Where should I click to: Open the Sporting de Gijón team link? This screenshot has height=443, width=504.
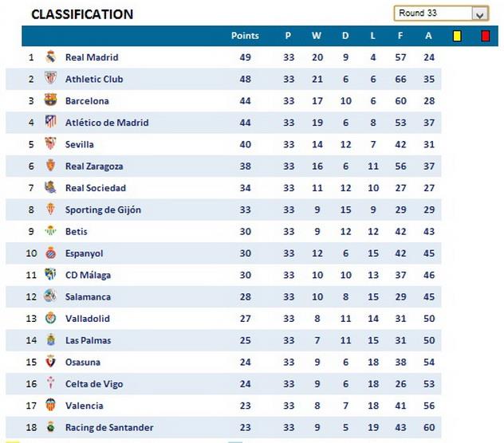103,210
